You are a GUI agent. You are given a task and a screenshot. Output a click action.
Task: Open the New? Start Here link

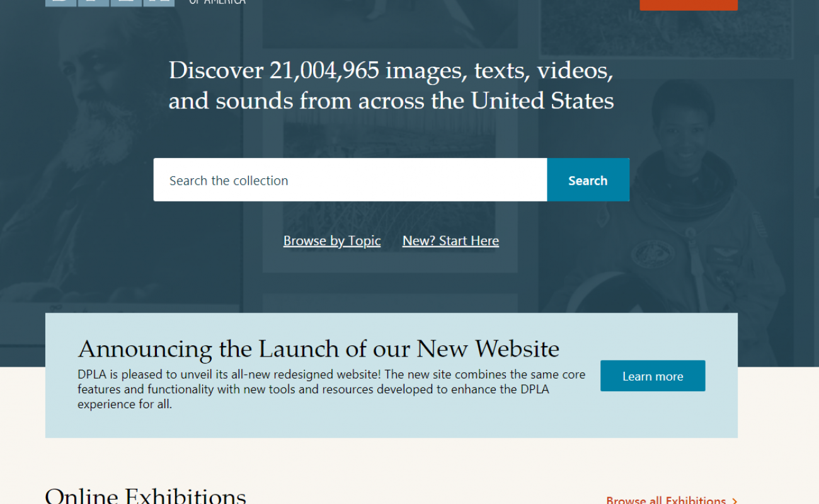pos(450,241)
